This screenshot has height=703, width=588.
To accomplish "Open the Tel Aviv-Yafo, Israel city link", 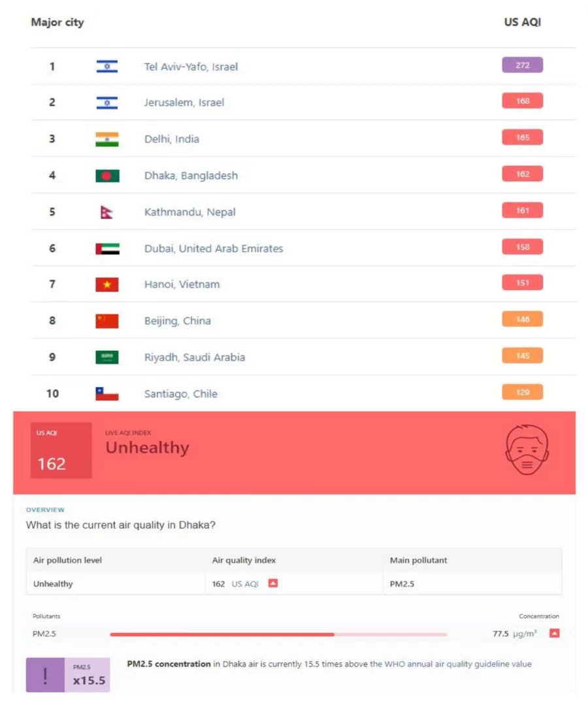I will (191, 67).
